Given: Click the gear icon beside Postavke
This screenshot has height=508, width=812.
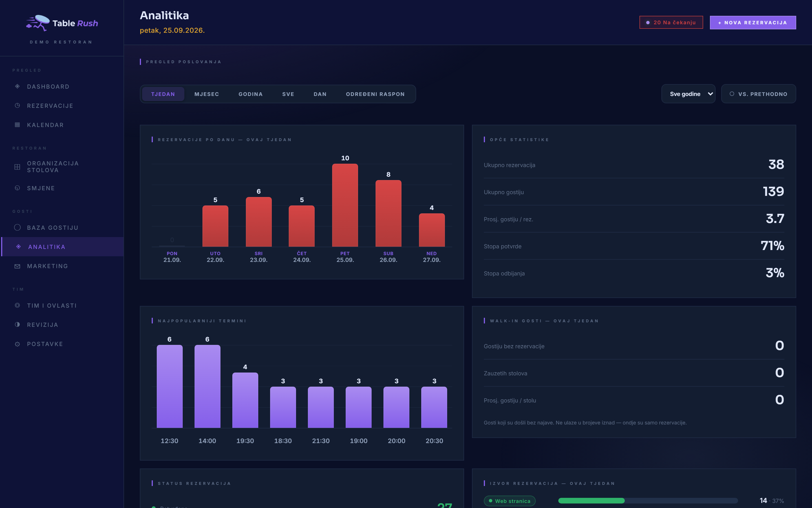Looking at the screenshot, I should click(17, 344).
